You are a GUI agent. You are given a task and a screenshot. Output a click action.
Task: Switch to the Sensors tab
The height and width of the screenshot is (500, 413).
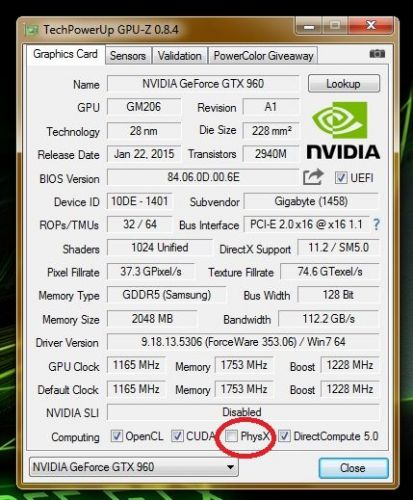click(x=128, y=56)
